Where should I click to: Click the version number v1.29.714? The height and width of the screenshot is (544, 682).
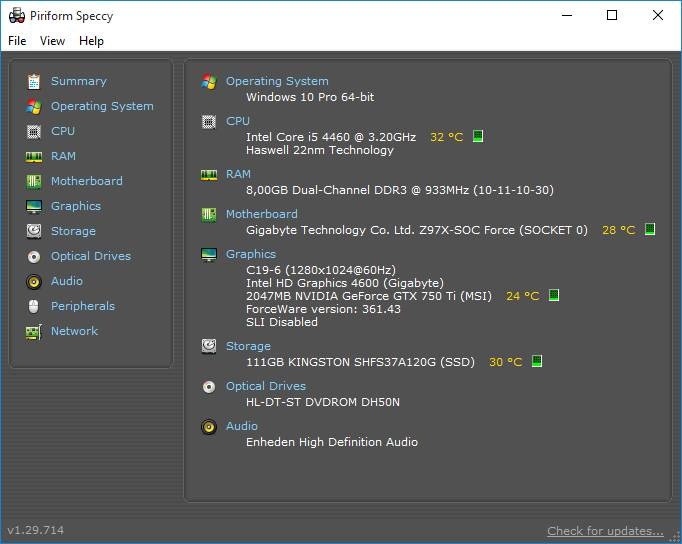pos(36,531)
